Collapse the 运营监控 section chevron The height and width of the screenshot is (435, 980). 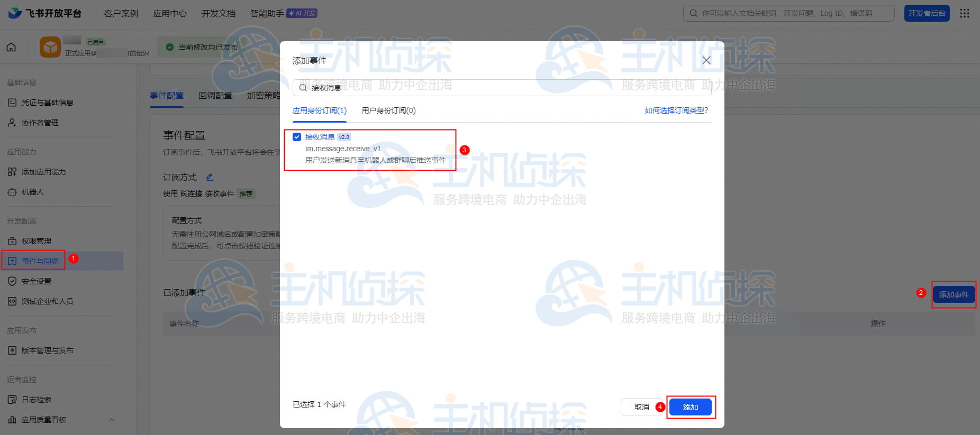pyautogui.click(x=112, y=420)
